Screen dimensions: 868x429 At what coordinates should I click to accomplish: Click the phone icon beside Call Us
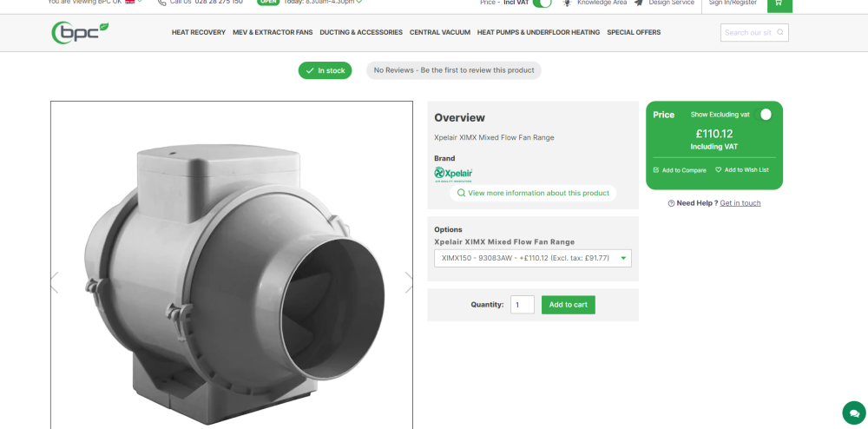tap(161, 3)
